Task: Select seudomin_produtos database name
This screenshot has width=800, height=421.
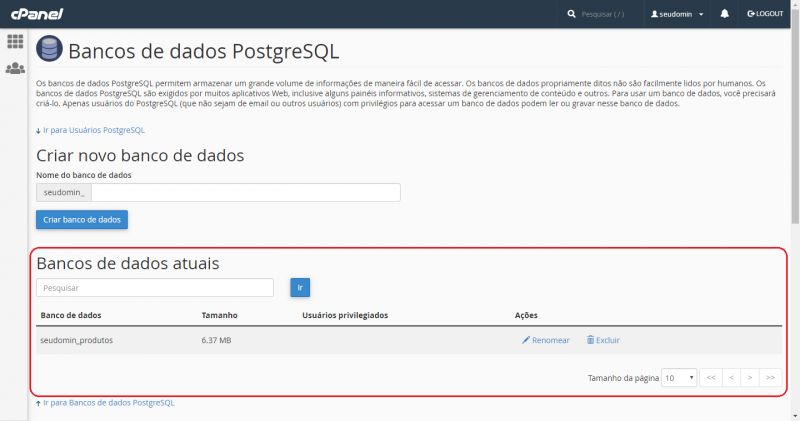Action: (77, 340)
